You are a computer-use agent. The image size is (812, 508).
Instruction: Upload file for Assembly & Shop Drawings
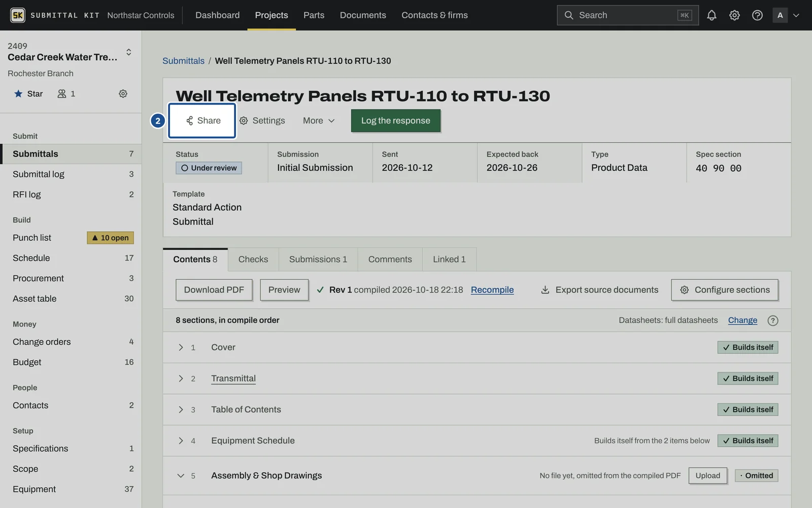[707, 475]
